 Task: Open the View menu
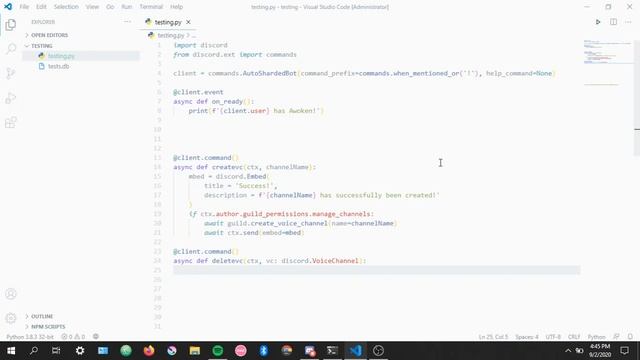pos(92,7)
